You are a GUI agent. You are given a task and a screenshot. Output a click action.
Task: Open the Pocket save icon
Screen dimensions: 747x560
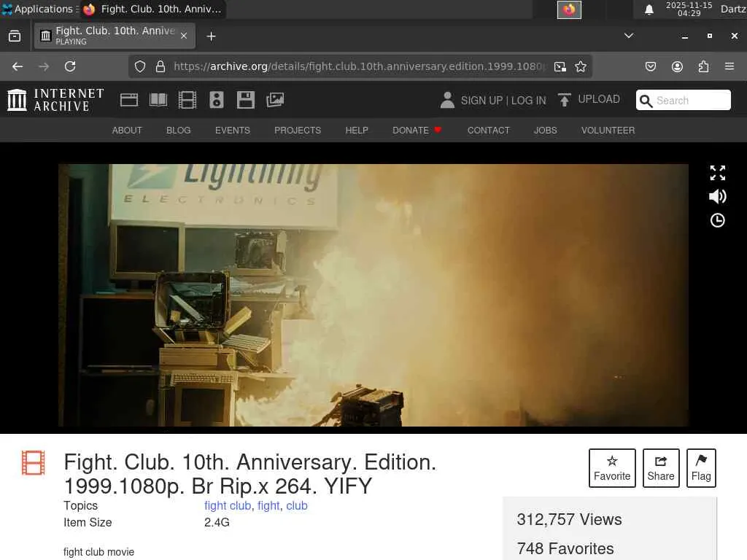650,66
